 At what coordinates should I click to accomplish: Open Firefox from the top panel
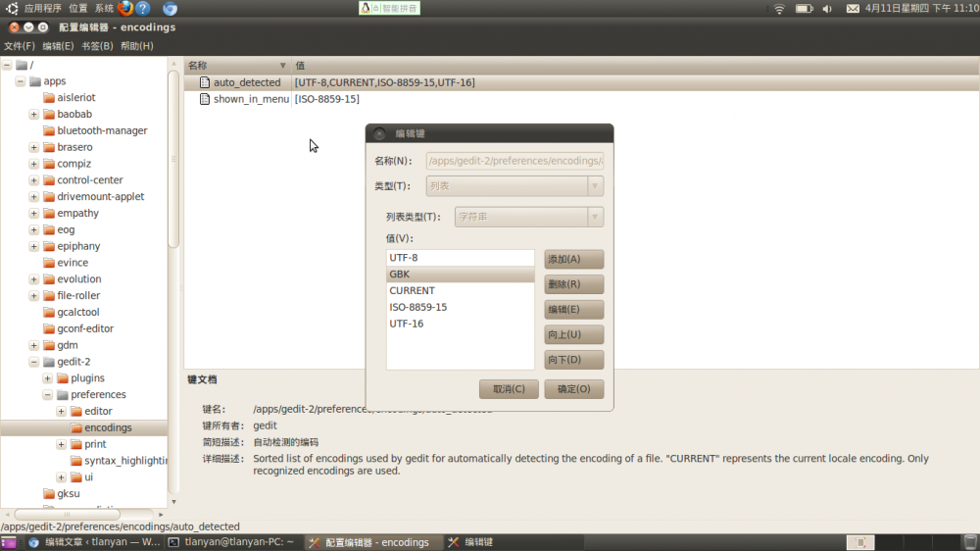pos(125,9)
